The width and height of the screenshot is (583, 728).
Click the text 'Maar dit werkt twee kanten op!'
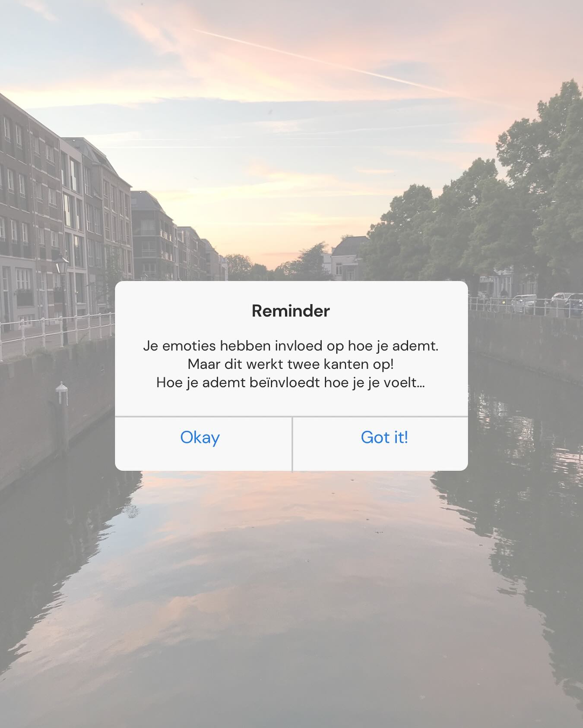pyautogui.click(x=291, y=364)
